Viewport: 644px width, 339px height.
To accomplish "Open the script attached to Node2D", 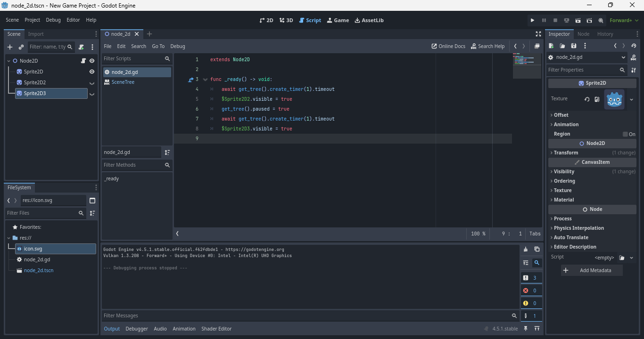I will [x=83, y=61].
